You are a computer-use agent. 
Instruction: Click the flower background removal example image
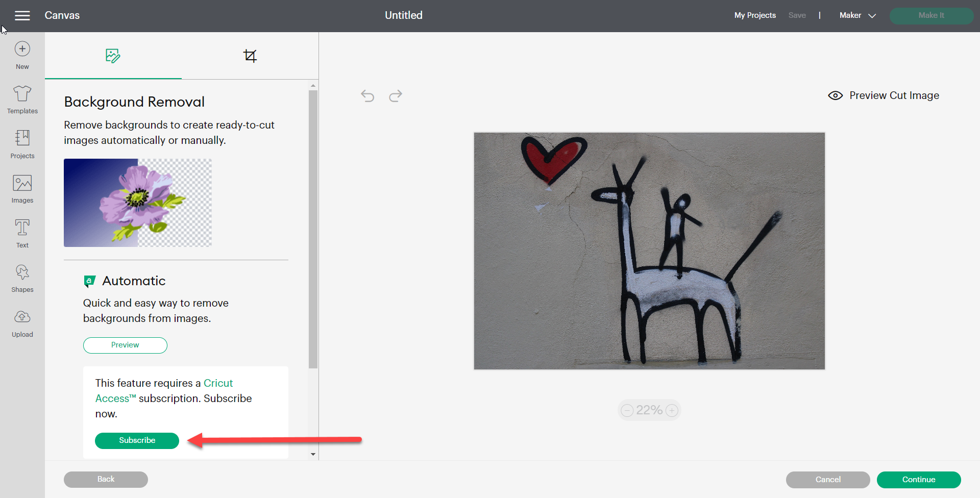tap(137, 203)
